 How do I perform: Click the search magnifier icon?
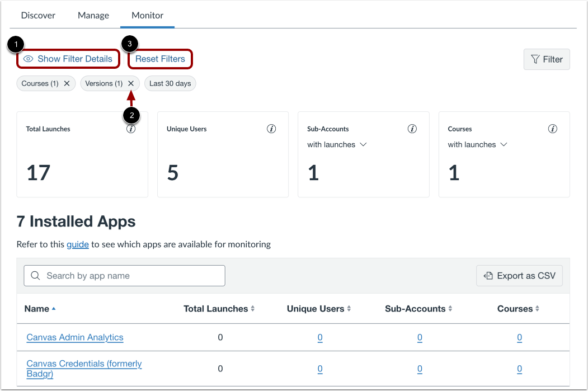coord(36,276)
